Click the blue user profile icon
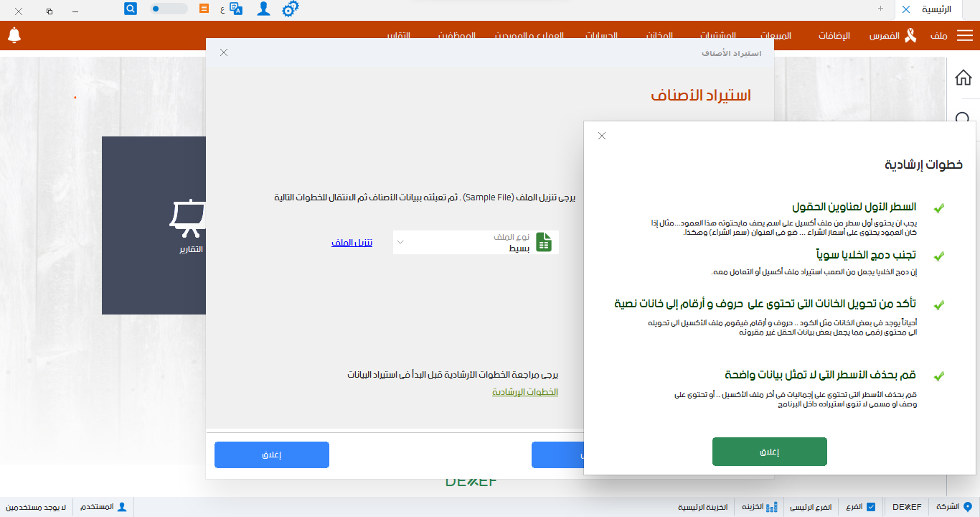This screenshot has width=980, height=517. 263,9
